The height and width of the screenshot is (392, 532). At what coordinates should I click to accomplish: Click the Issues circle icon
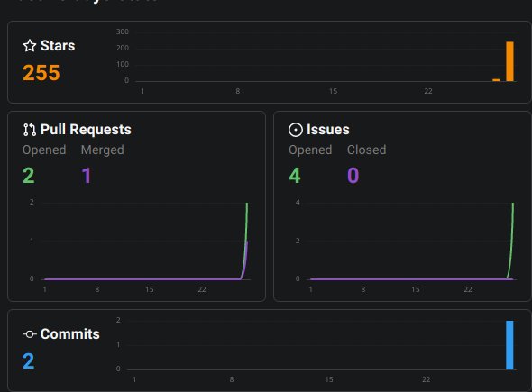[296, 130]
